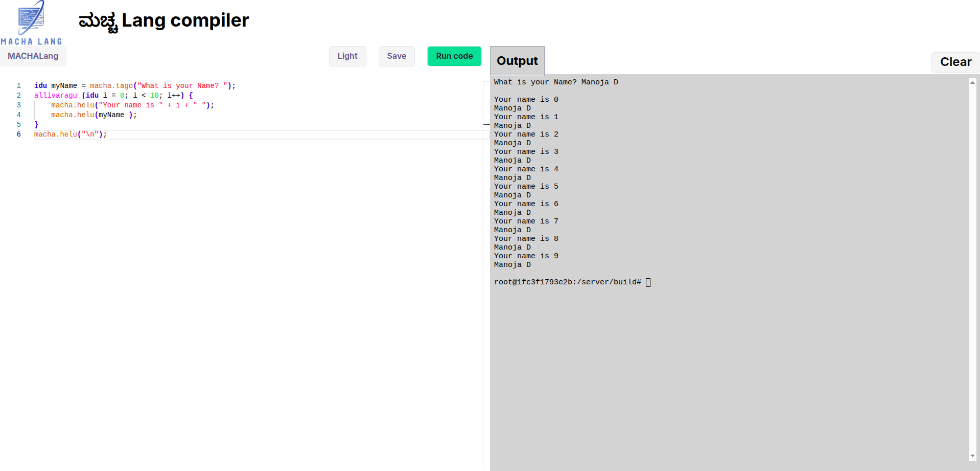980x471 pixels.
Task: Click the allivaragu keyword on line 2
Action: coord(56,96)
